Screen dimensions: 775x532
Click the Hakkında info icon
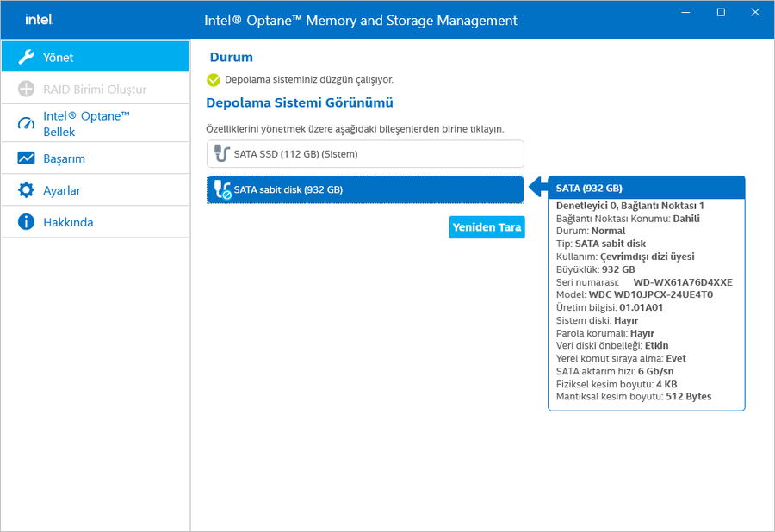(x=27, y=222)
